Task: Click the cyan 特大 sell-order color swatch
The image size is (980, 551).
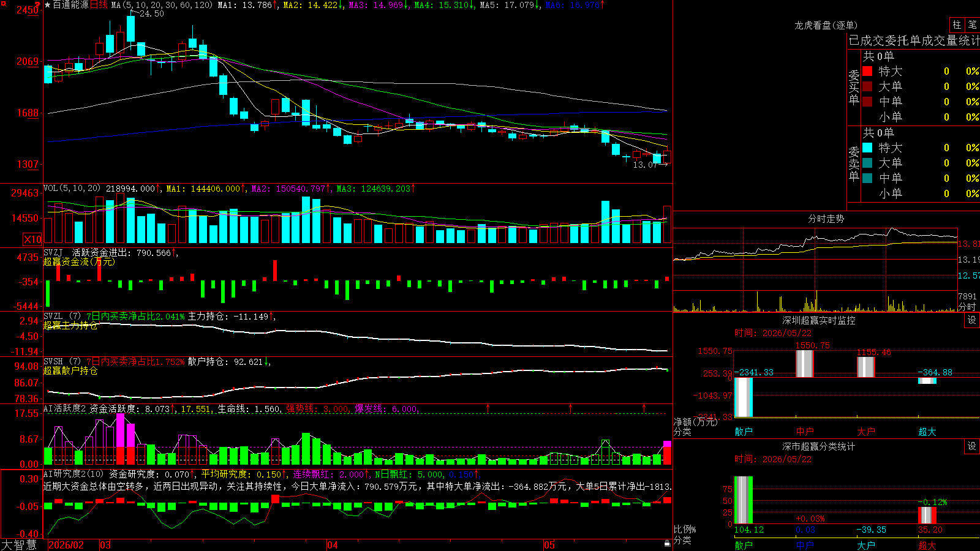Action: point(867,148)
